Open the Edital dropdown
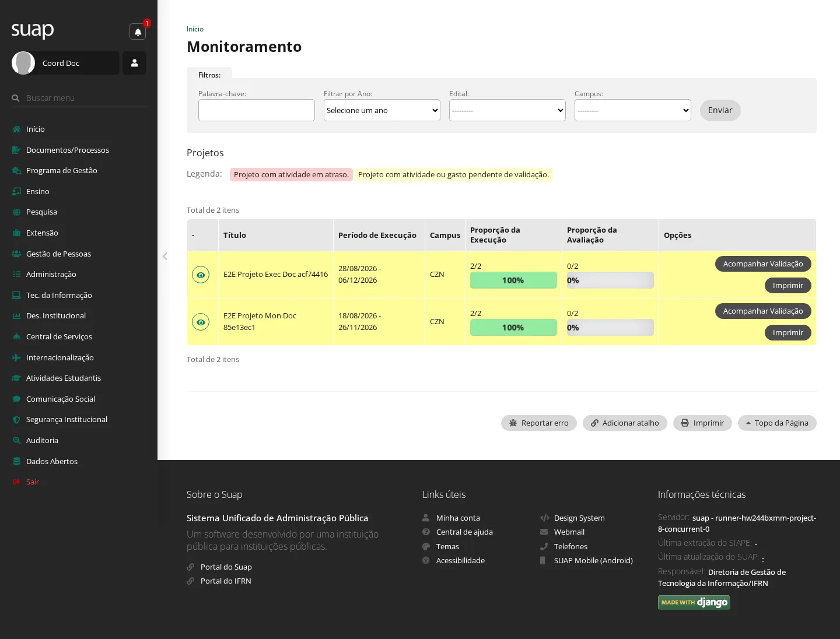The width and height of the screenshot is (840, 639). [508, 110]
